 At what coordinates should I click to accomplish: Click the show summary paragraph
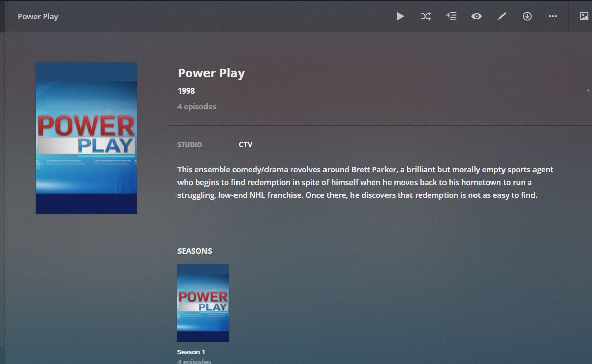pos(366,182)
